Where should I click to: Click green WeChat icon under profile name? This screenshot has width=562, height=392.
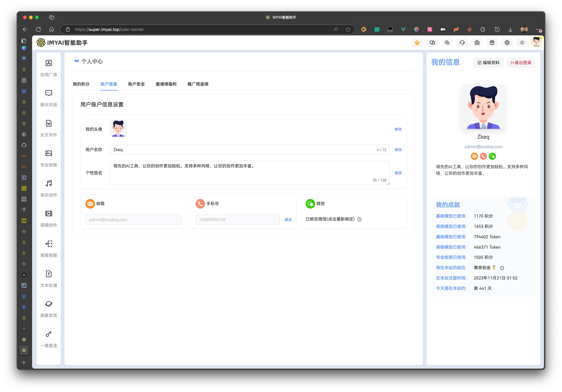point(492,156)
